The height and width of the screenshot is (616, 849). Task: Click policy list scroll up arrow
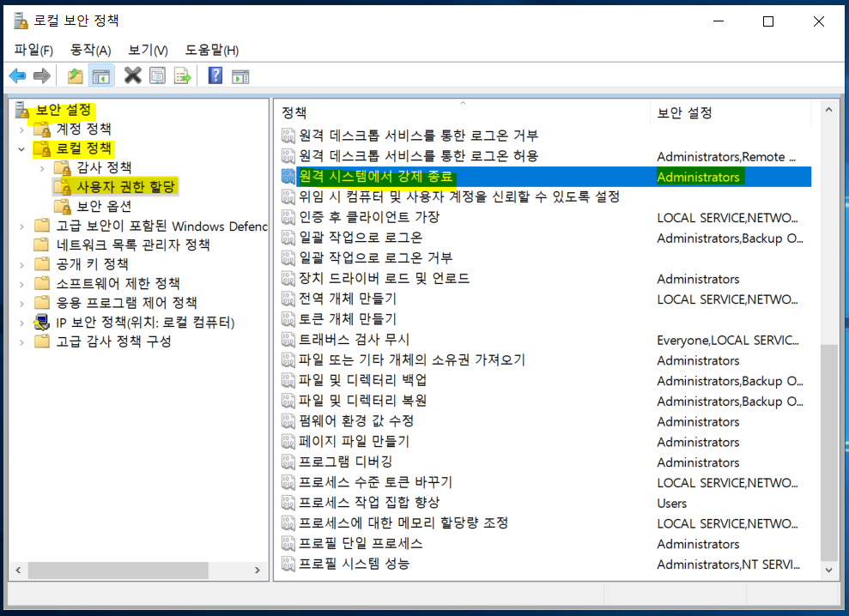tap(828, 110)
